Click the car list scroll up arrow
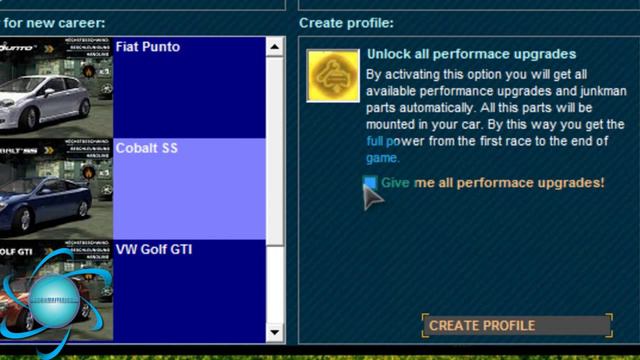Image resolution: width=640 pixels, height=360 pixels. (x=275, y=47)
